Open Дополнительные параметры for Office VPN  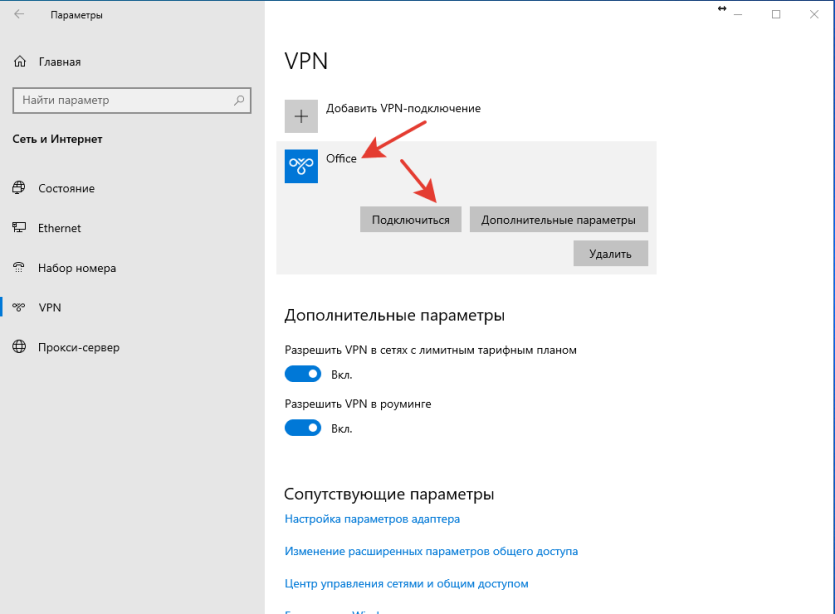tap(558, 220)
